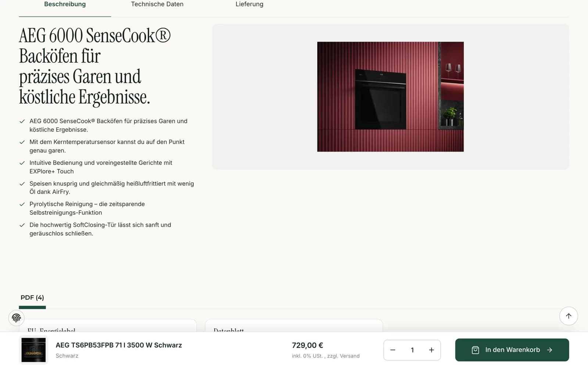Open the Beschreibung tab
The width and height of the screenshot is (588, 368).
point(65,4)
